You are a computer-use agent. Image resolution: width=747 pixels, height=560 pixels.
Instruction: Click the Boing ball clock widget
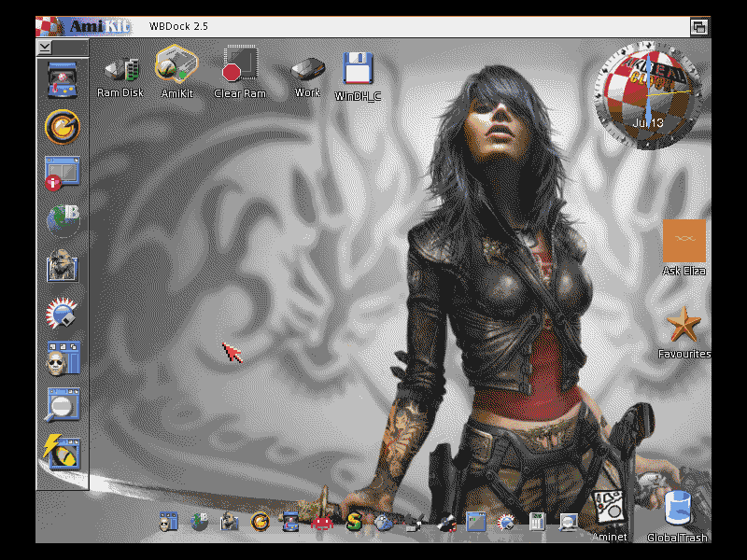coord(648,95)
